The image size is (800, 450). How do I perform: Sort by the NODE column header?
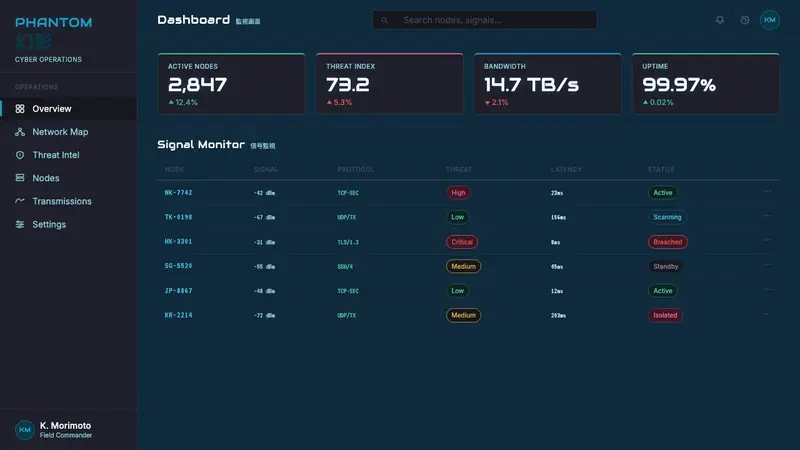[x=174, y=169]
